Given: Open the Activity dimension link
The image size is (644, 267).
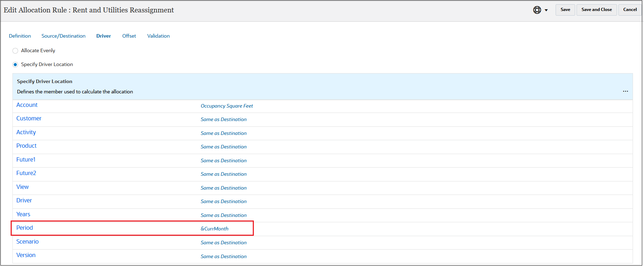Looking at the screenshot, I should pos(26,132).
